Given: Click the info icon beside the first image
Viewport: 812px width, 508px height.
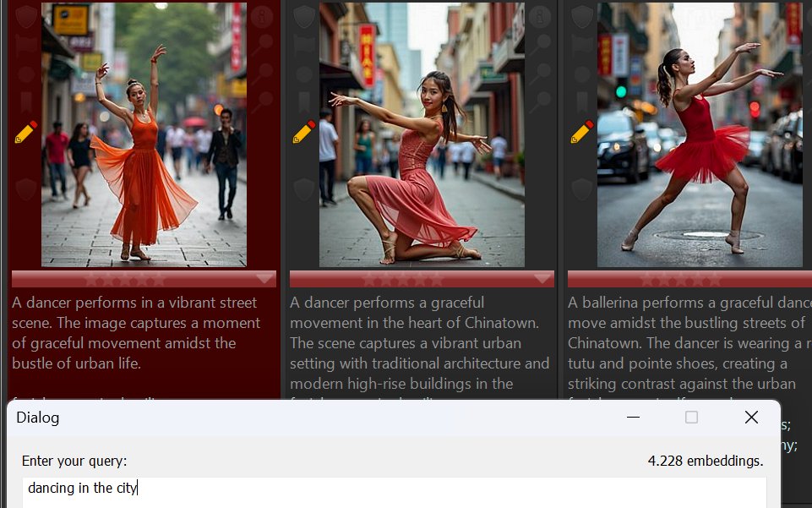Looking at the screenshot, I should (262, 15).
